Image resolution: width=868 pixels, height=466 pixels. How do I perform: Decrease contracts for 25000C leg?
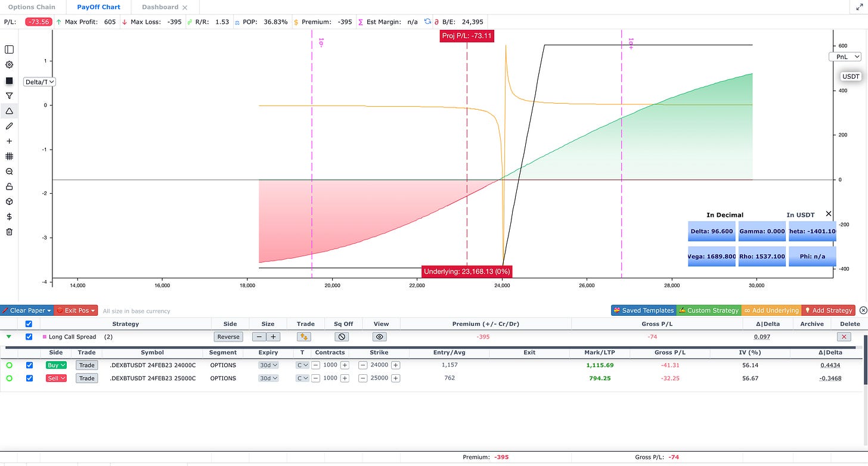click(316, 378)
